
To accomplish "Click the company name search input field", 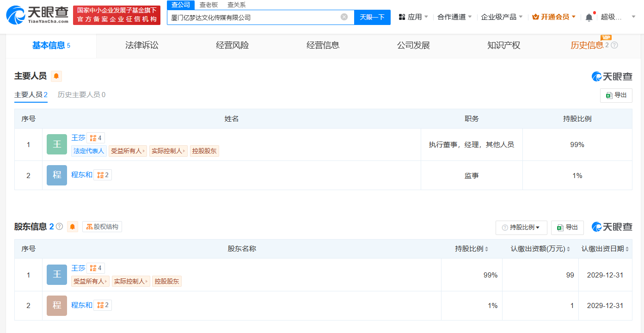I will pos(254,17).
